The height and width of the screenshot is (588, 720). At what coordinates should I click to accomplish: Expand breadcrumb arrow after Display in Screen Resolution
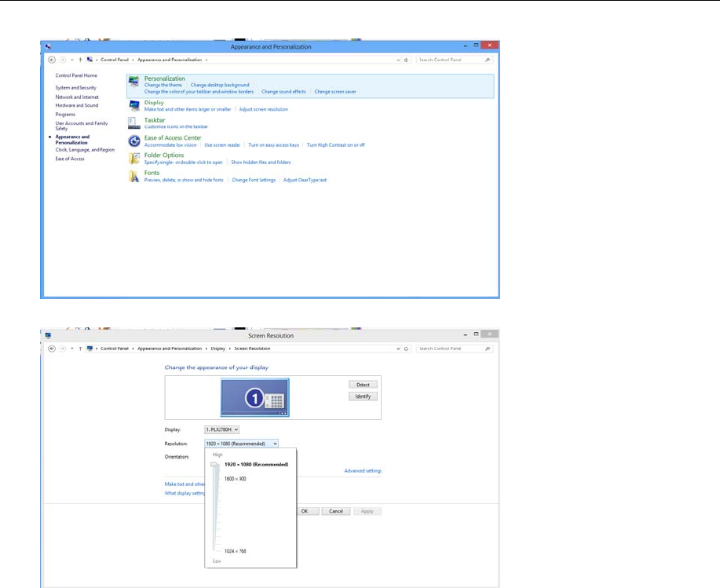[229, 349]
